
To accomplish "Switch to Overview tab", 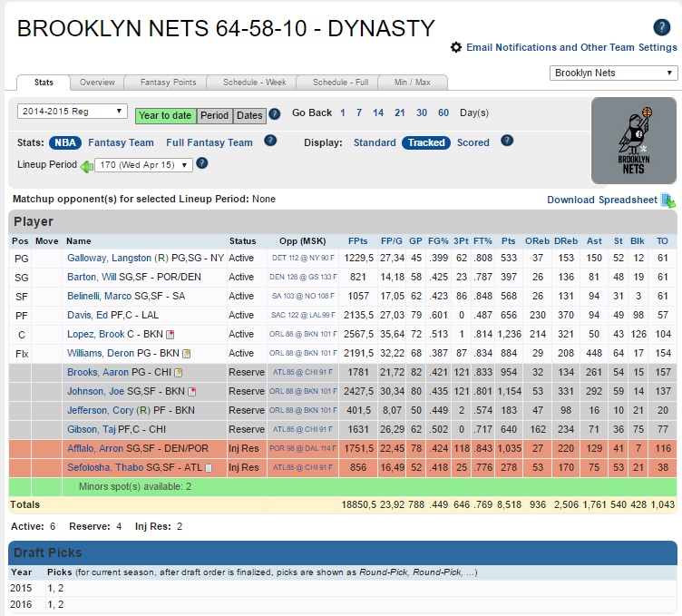I will [97, 83].
